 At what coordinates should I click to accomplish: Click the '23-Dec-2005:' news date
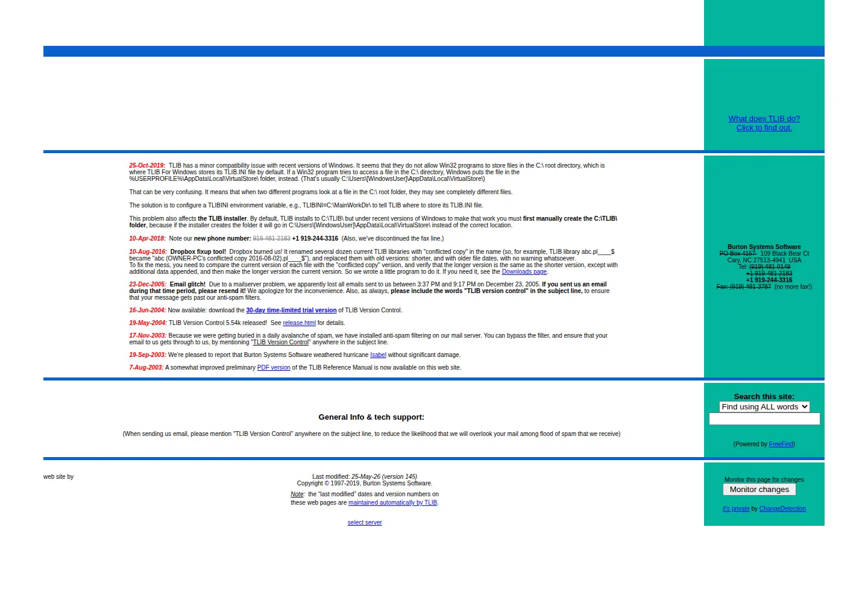(148, 285)
